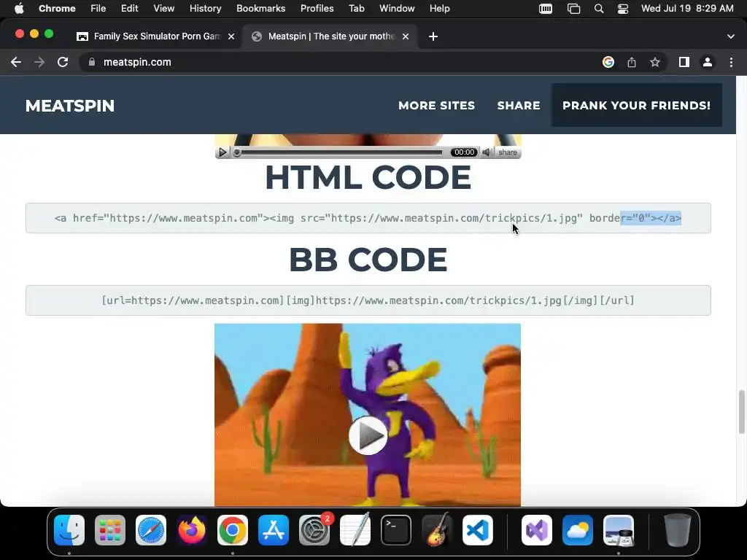
Task: Mute the top video speaker icon
Action: tap(487, 152)
